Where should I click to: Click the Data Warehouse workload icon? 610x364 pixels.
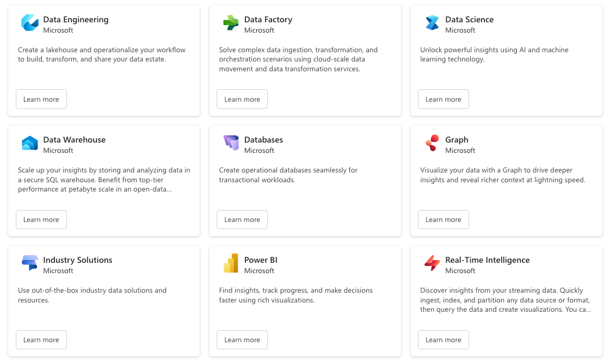[x=29, y=143]
